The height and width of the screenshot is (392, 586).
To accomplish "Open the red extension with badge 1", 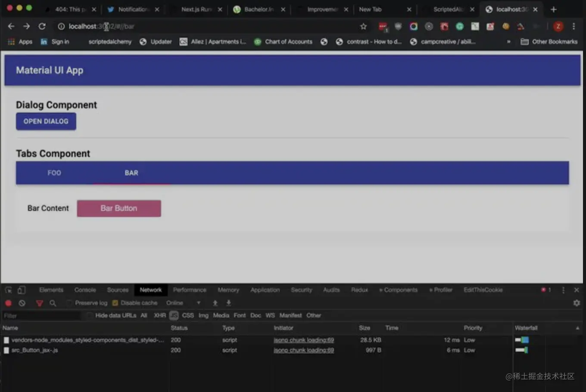I will [383, 27].
